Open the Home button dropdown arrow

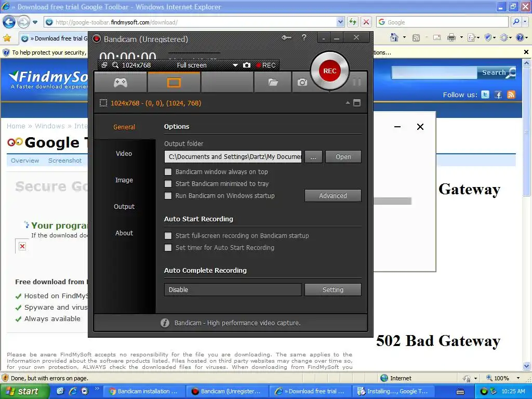click(x=404, y=37)
